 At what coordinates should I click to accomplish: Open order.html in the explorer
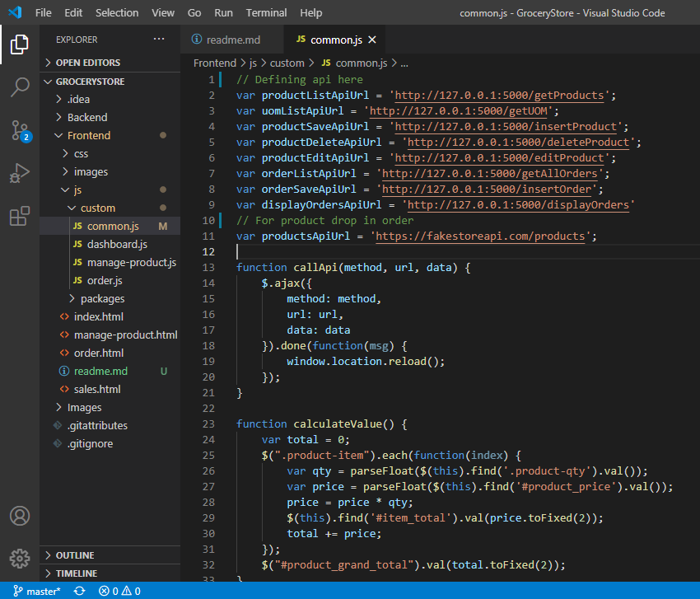coord(99,353)
